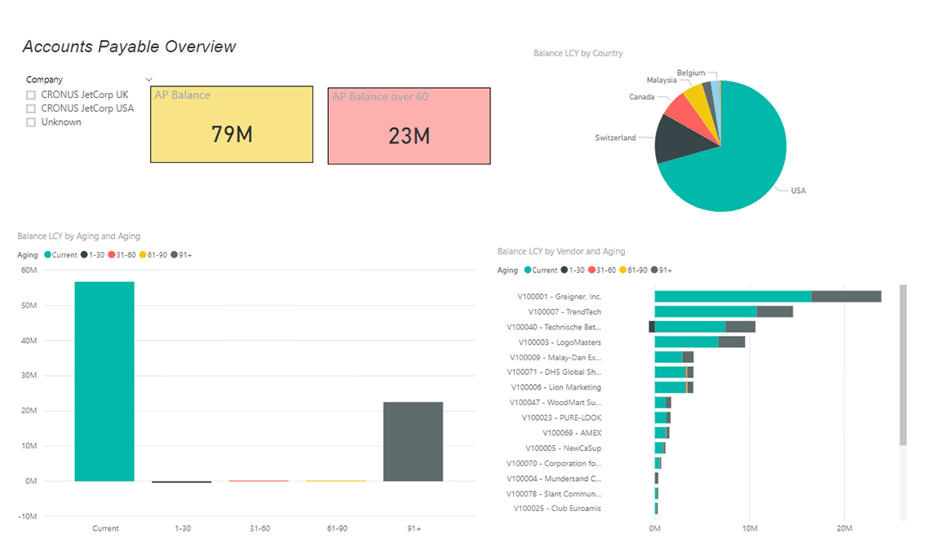Select vendor V100005 - NewCaSup label
Viewport: 930px width, 560px height.
click(x=564, y=448)
